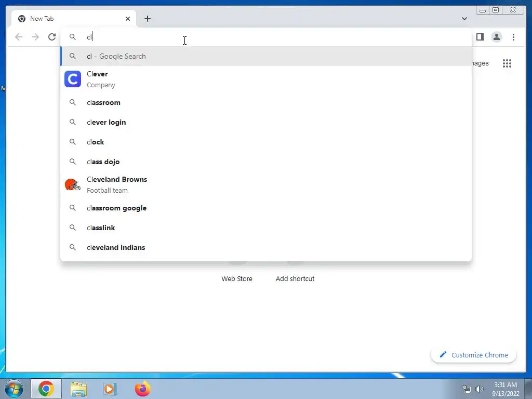Click search icon beside 'clock'
The image size is (532, 399).
pos(73,142)
